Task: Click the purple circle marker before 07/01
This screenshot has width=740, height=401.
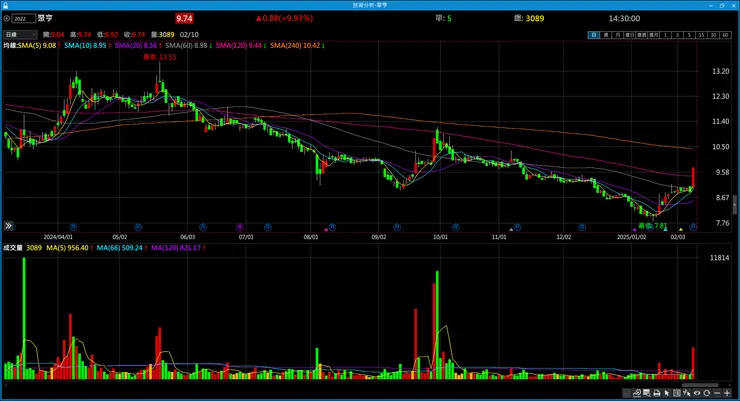Action: click(240, 227)
